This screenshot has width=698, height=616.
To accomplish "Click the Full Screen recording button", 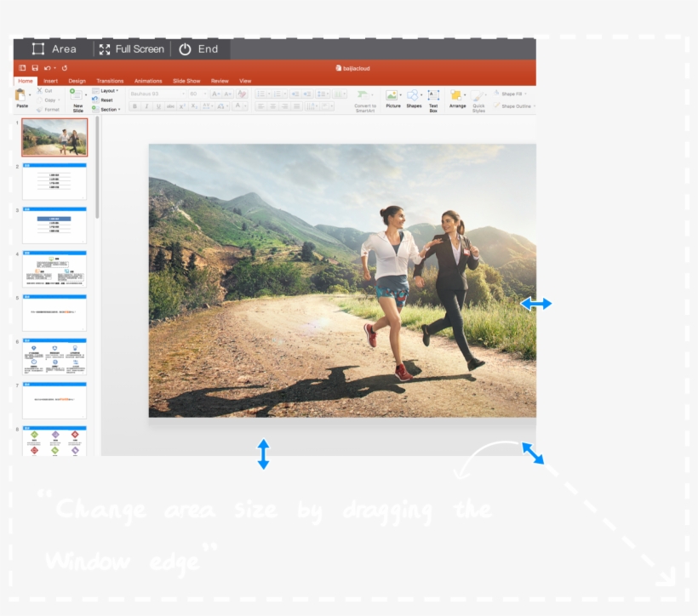I will tap(132, 48).
